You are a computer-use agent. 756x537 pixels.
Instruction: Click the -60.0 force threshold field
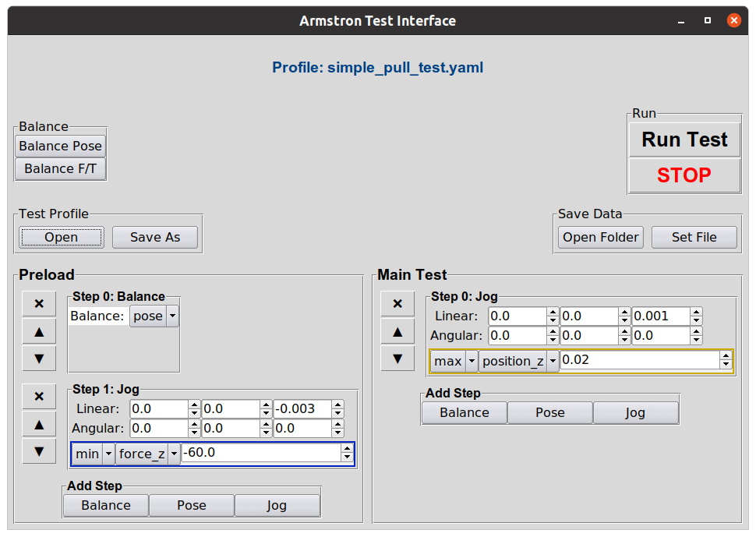[261, 453]
